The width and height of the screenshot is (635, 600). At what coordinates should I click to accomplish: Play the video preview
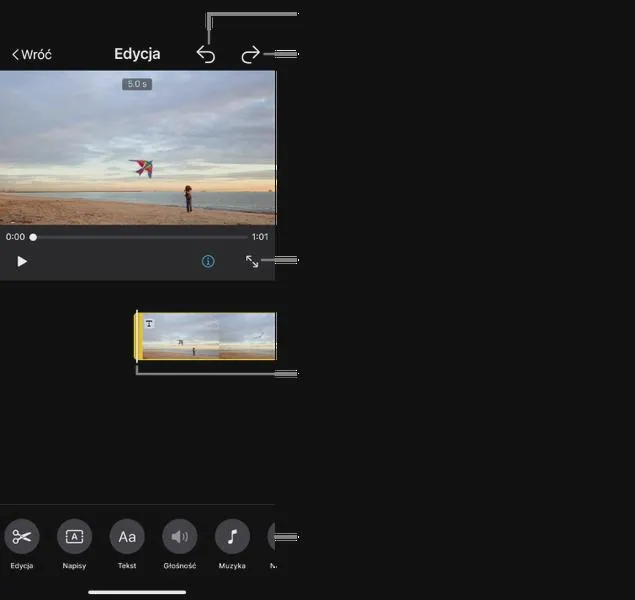22,262
